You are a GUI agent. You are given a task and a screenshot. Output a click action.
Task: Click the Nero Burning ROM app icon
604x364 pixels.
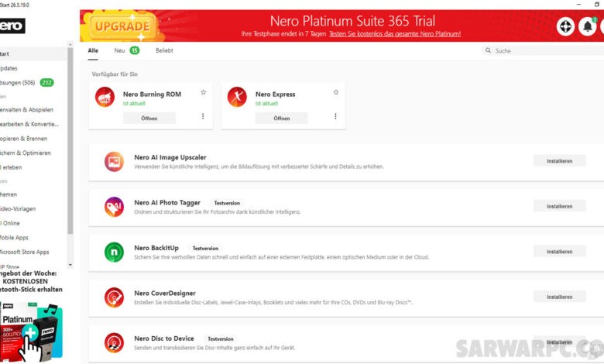(x=105, y=97)
